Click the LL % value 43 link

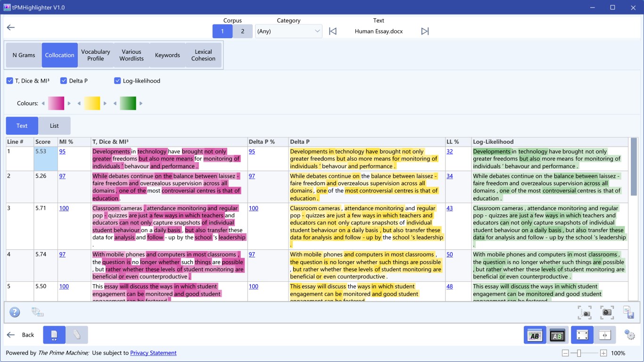coord(450,208)
